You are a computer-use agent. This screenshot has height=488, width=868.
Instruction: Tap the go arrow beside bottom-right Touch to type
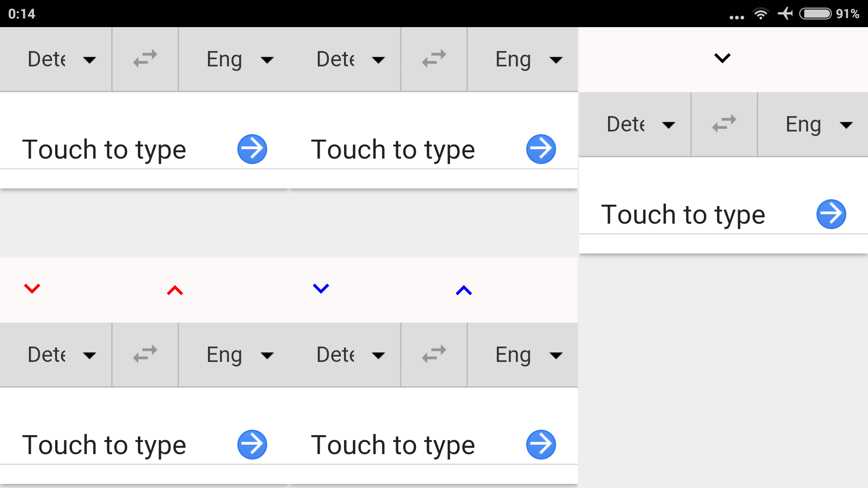[x=541, y=444]
